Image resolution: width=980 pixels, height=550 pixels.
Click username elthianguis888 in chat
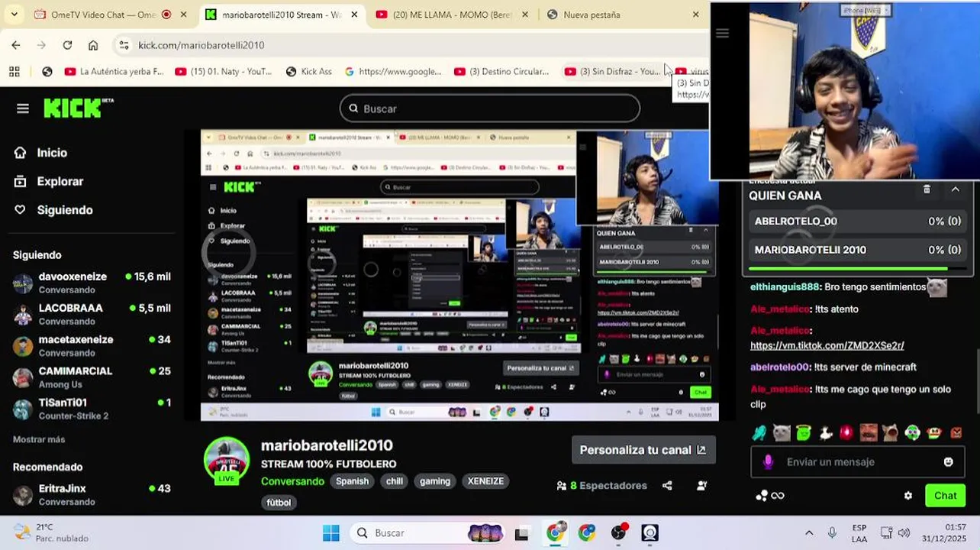(x=785, y=286)
